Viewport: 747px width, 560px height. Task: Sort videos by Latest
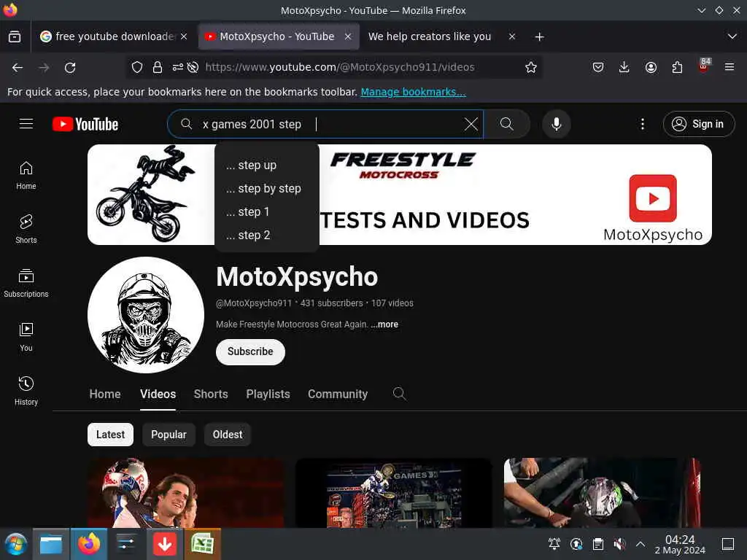(x=111, y=435)
